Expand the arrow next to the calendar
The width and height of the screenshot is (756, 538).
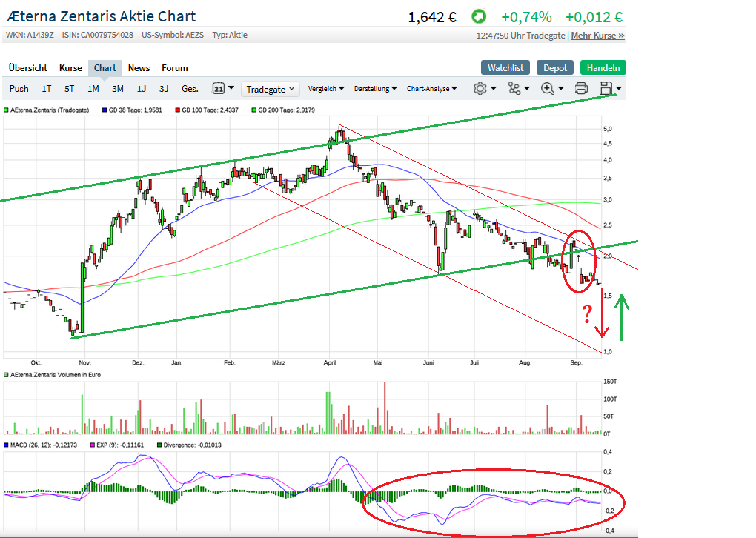[231, 88]
